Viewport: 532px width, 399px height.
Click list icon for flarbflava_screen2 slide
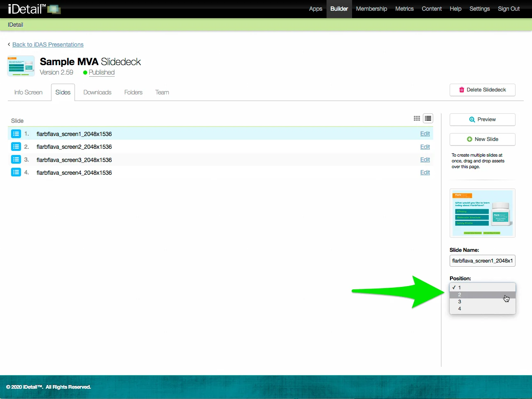pyautogui.click(x=16, y=146)
